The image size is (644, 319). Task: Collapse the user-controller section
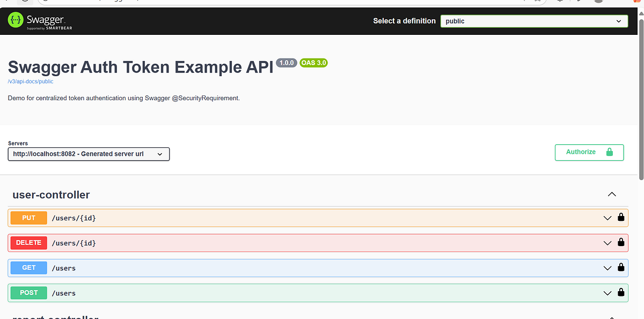(x=612, y=194)
